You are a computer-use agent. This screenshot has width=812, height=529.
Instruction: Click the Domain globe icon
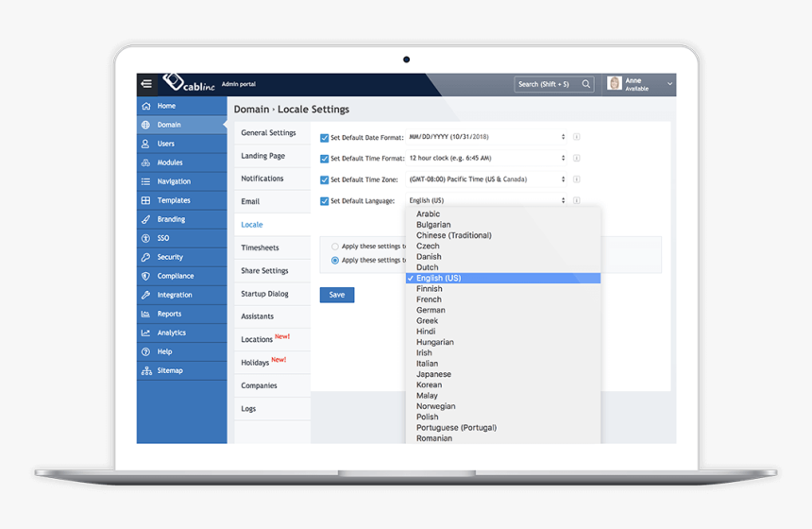(x=146, y=125)
